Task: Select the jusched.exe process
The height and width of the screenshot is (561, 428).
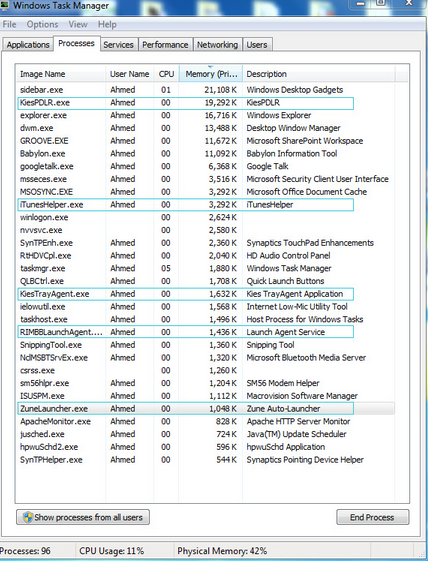Action: pos(205,434)
